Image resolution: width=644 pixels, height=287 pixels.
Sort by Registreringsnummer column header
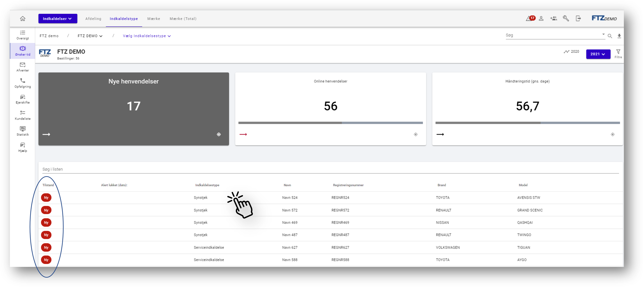pyautogui.click(x=348, y=185)
